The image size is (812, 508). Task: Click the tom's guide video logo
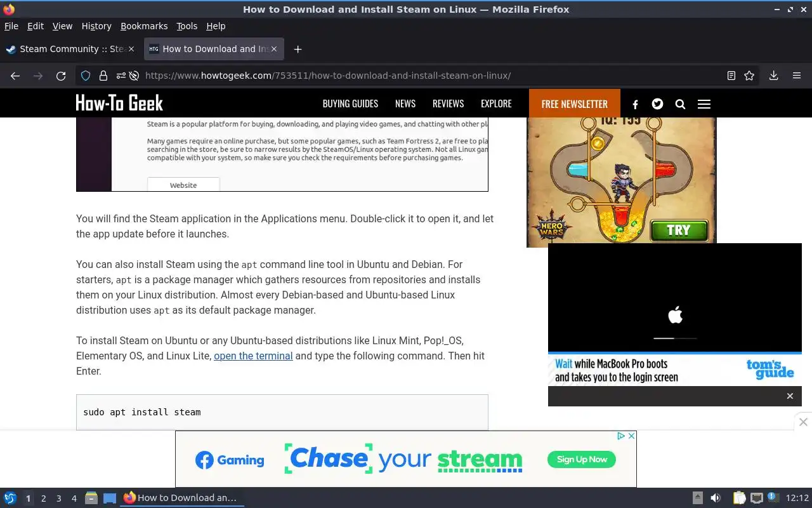770,370
